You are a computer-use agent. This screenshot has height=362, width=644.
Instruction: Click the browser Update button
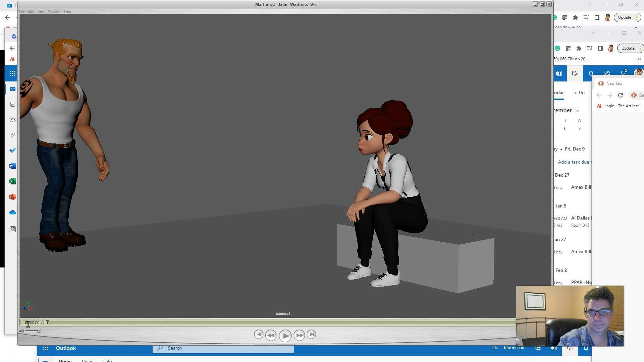(x=624, y=17)
